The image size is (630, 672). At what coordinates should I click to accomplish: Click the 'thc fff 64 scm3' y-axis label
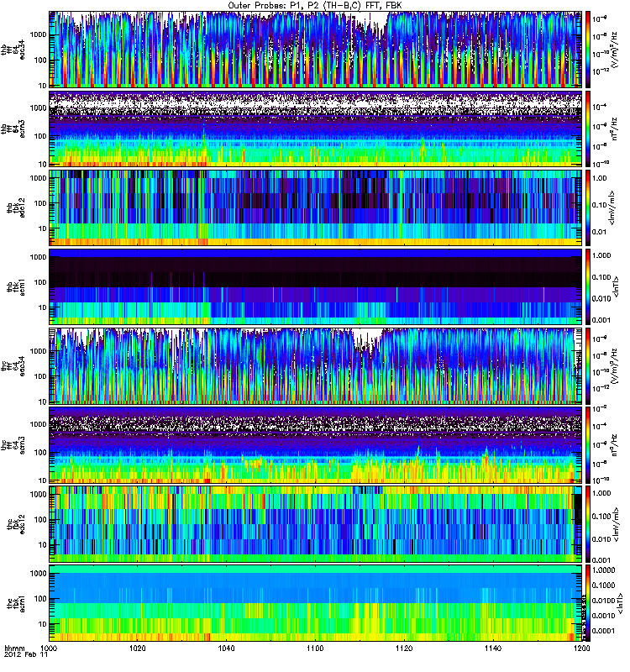13,445
